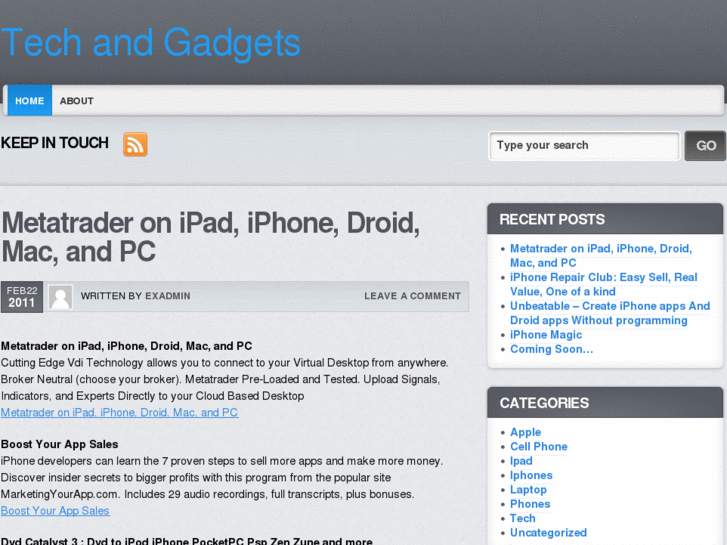Select the Laptop category
727x545 pixels.
(528, 490)
